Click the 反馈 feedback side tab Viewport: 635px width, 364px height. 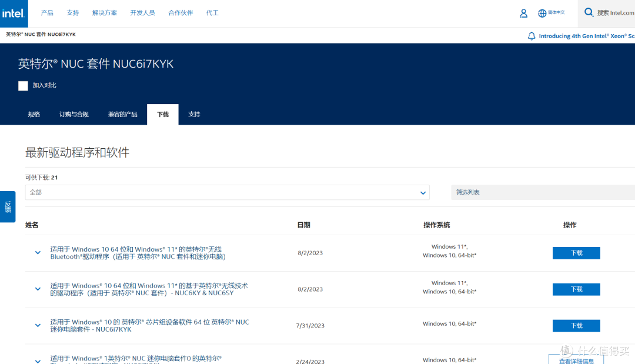tap(8, 207)
